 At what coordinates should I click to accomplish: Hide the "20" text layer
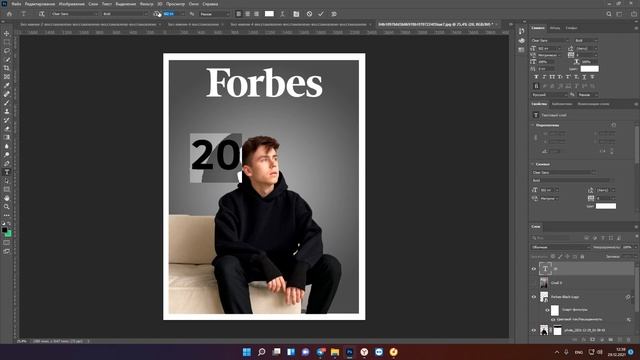pyautogui.click(x=533, y=269)
